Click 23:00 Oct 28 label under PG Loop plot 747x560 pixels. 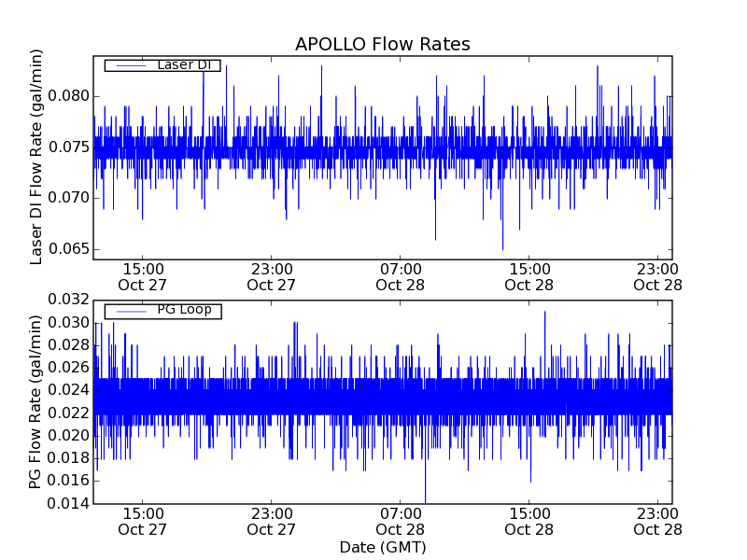[657, 521]
